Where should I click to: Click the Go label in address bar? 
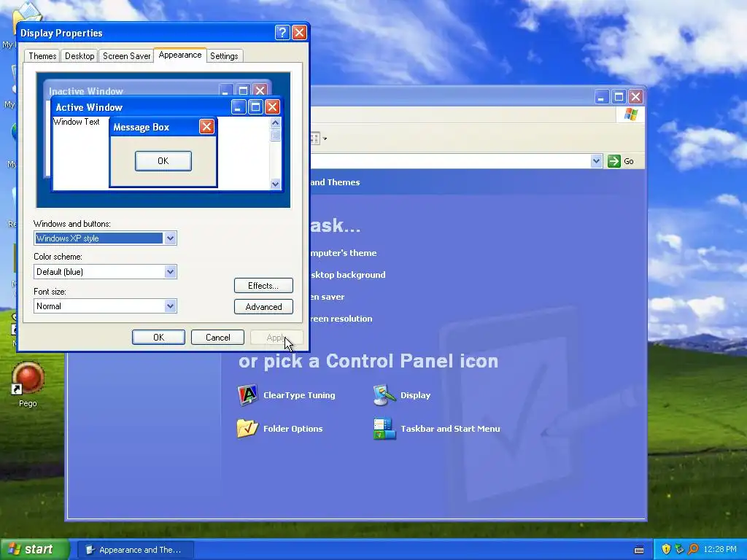point(629,161)
